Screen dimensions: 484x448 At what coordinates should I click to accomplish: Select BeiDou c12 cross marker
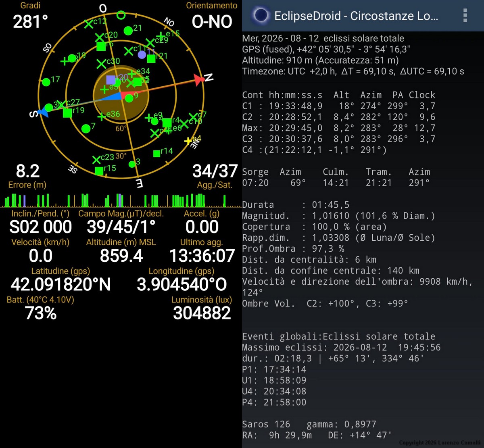point(89,24)
